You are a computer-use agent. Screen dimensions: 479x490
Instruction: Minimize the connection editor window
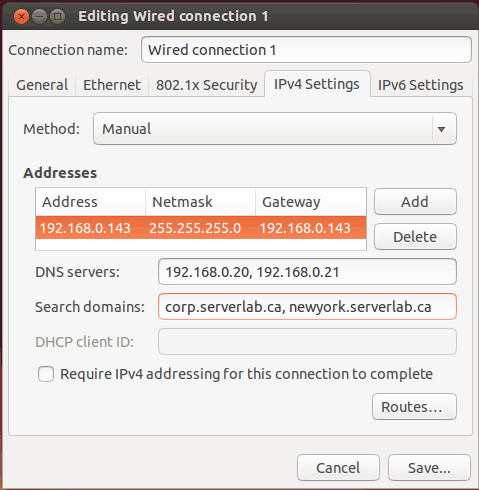coord(39,16)
